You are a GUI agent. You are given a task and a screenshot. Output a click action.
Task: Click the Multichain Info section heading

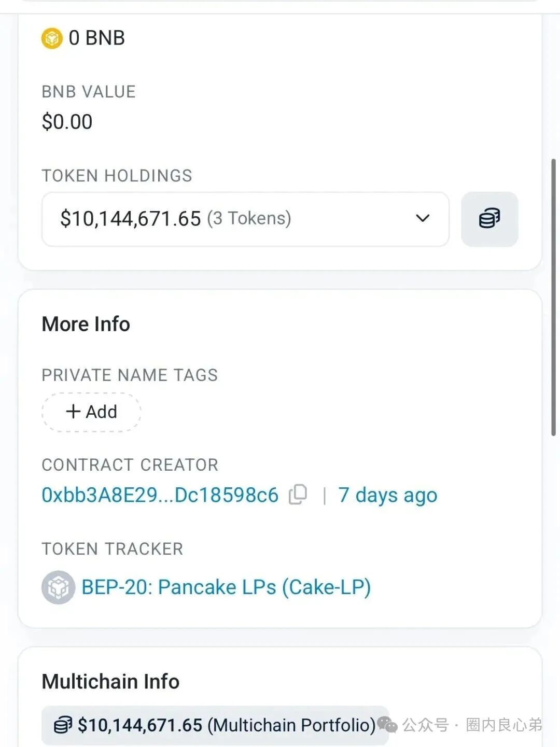click(110, 681)
